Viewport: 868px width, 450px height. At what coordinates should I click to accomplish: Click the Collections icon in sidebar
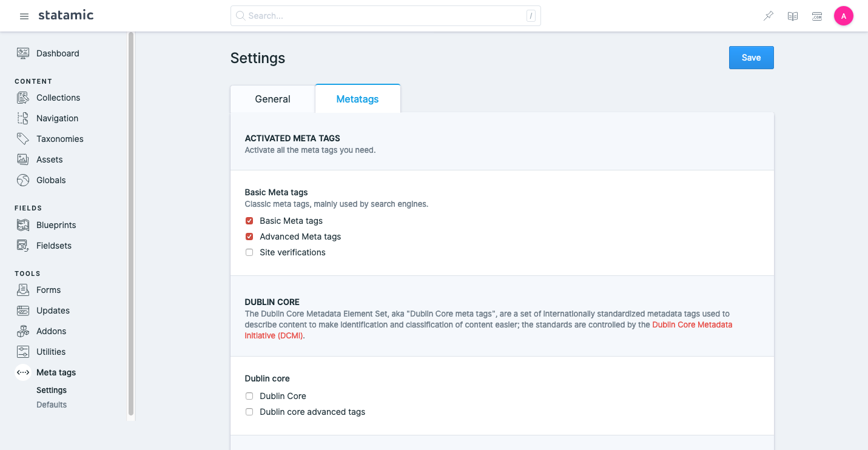tap(23, 98)
